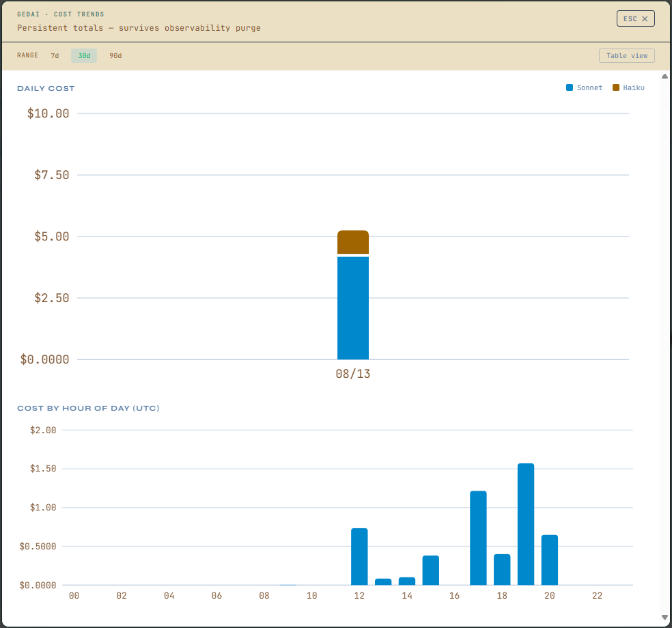This screenshot has height=628, width=672.
Task: Click the $7.50 axis label
Action: [51, 175]
